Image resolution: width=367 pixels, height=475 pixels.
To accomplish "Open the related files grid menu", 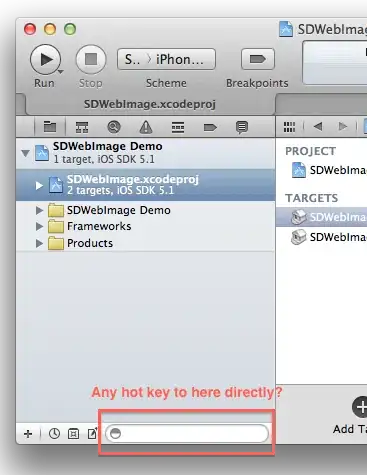I will tap(289, 127).
